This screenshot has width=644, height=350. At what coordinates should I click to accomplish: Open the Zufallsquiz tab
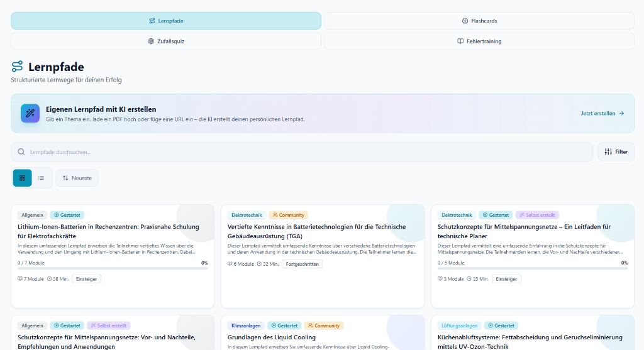[166, 41]
